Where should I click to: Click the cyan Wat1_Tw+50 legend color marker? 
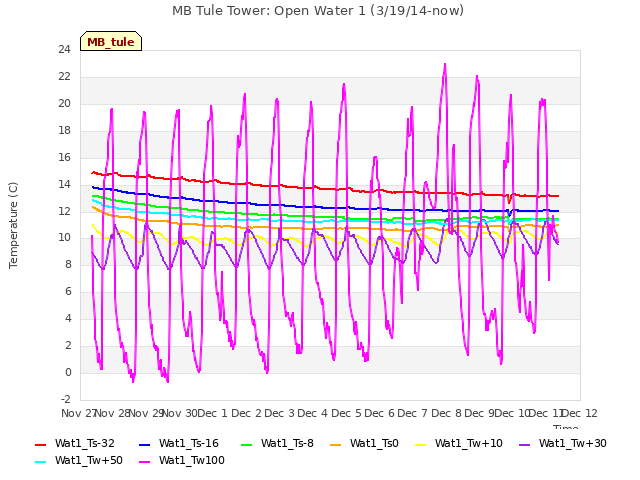point(41,462)
